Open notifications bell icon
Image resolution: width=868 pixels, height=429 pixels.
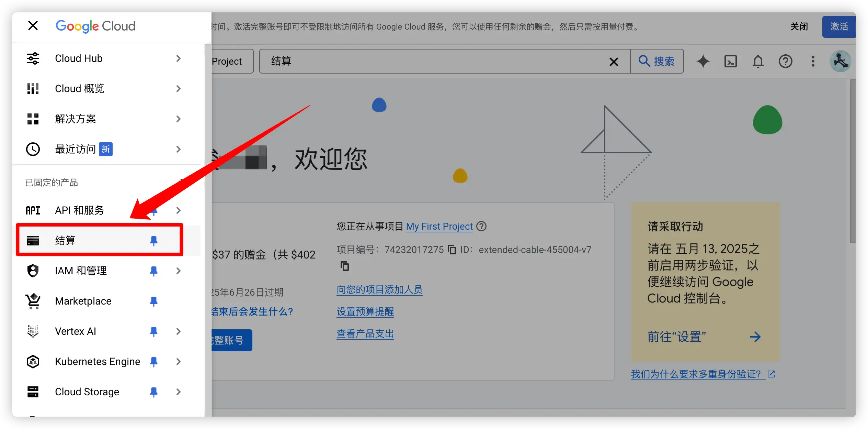[758, 61]
